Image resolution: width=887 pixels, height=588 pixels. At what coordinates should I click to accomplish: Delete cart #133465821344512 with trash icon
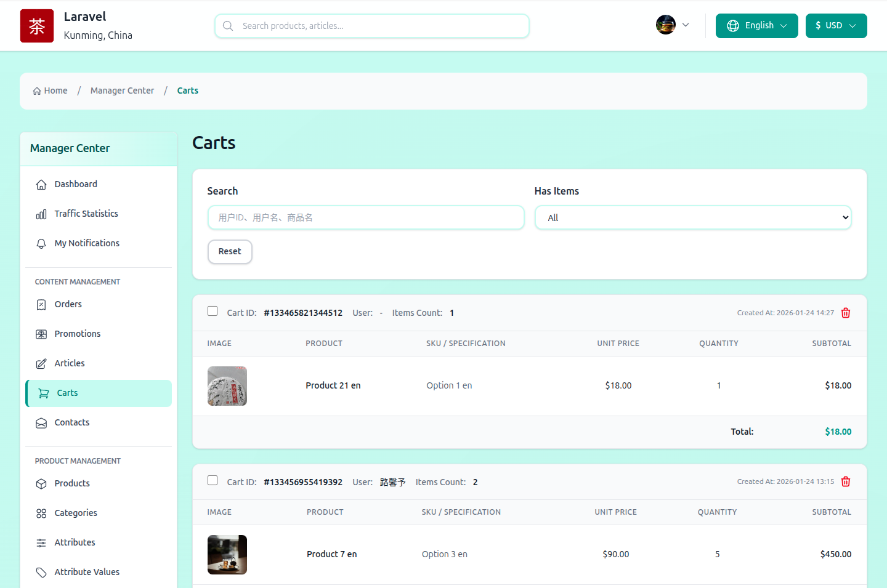pos(846,313)
